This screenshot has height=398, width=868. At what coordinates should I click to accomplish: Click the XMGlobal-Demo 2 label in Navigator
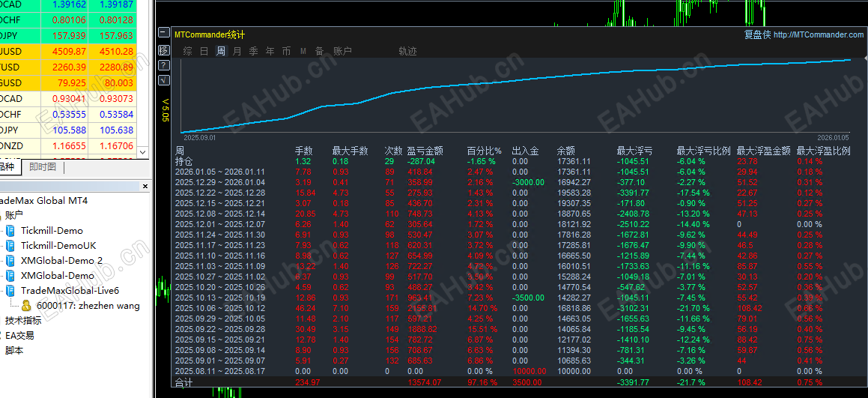61,261
